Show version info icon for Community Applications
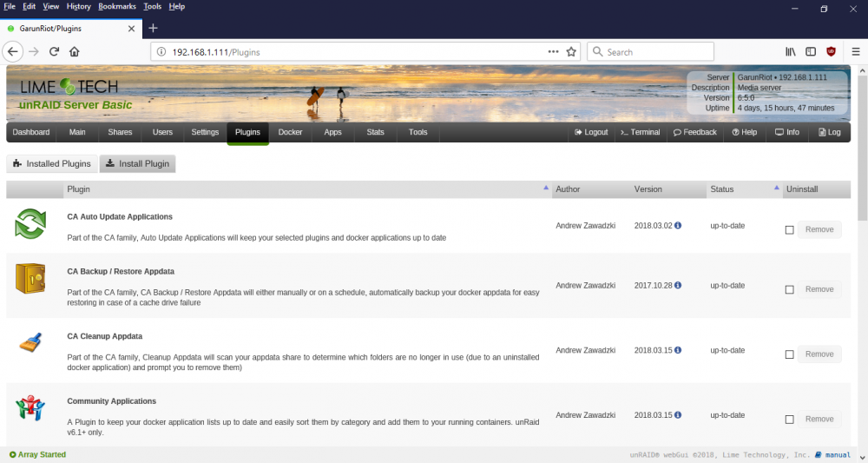The width and height of the screenshot is (868, 463). [678, 415]
